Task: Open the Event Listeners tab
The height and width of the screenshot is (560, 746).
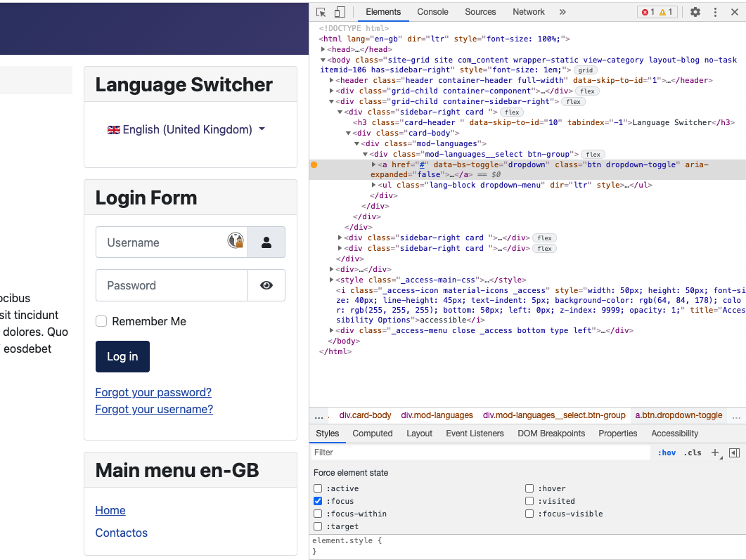Action: coord(475,434)
